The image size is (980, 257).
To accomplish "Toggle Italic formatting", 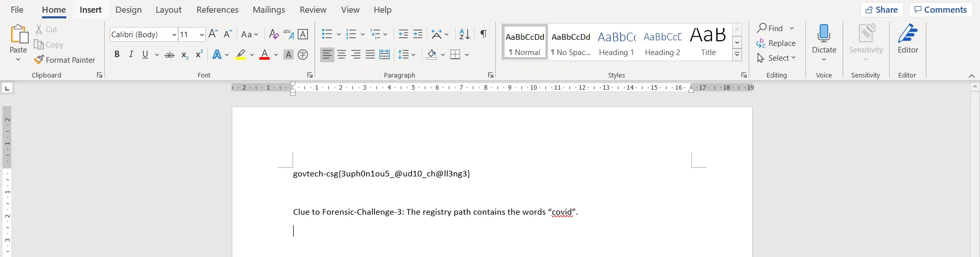I will point(131,55).
